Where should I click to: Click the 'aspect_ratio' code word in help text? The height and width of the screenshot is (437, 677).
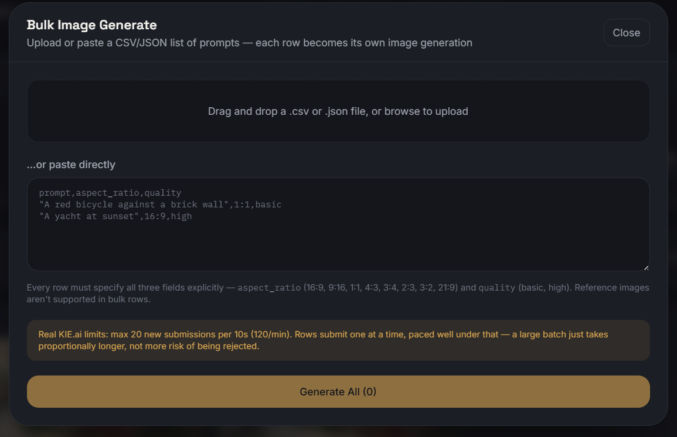[269, 288]
